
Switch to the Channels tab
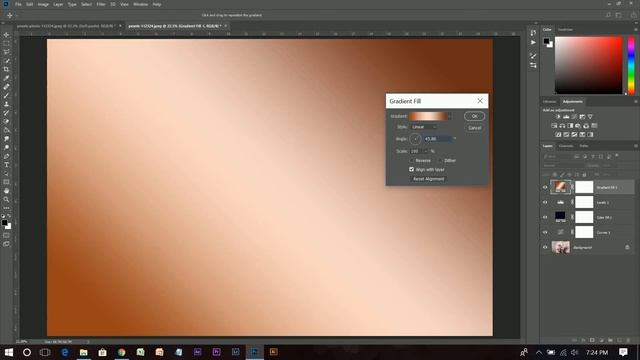[x=566, y=146]
